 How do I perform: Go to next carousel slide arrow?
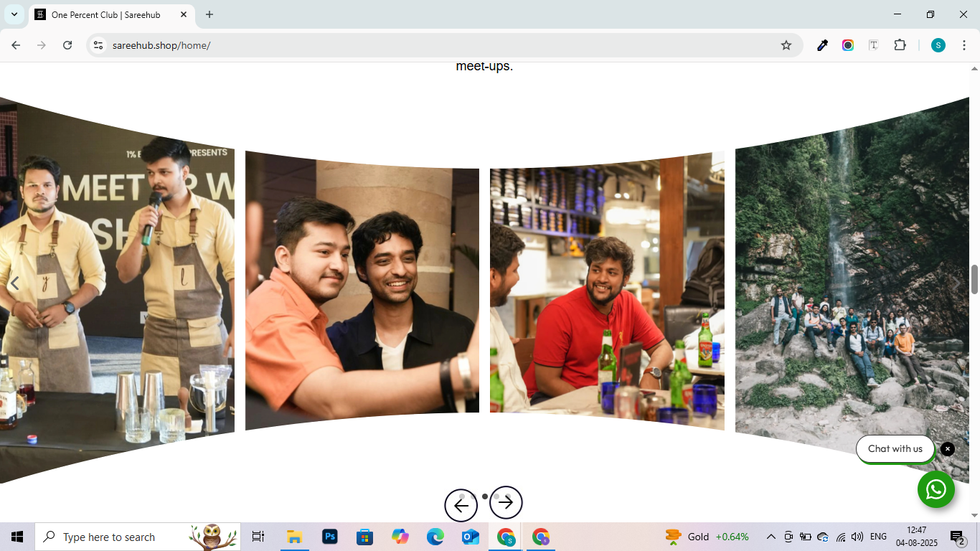(x=506, y=503)
